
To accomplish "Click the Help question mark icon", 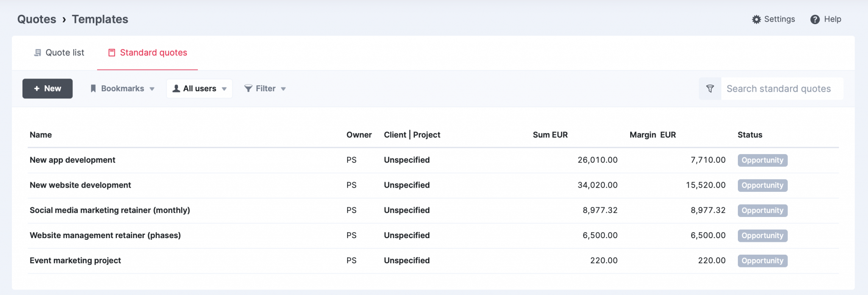I will pyautogui.click(x=815, y=20).
